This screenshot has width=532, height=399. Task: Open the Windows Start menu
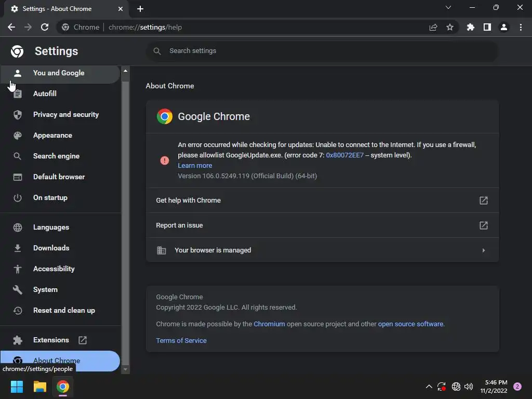[x=17, y=387]
